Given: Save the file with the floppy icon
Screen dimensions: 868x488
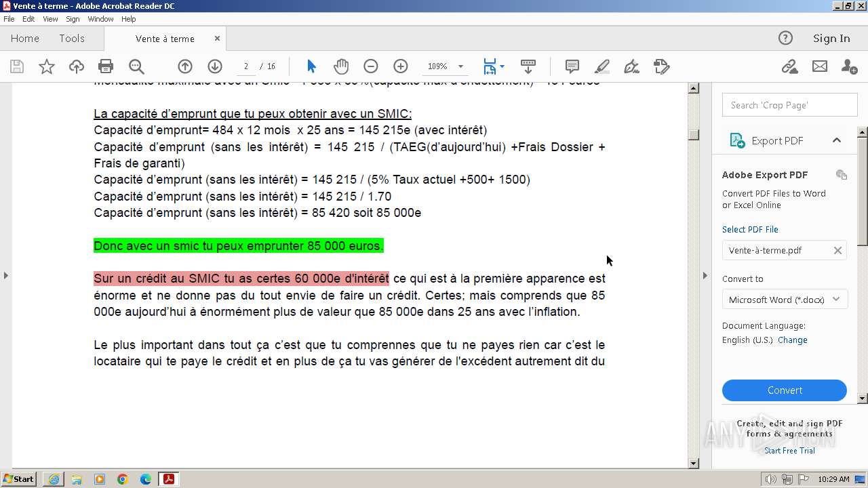Looking at the screenshot, I should click(17, 66).
